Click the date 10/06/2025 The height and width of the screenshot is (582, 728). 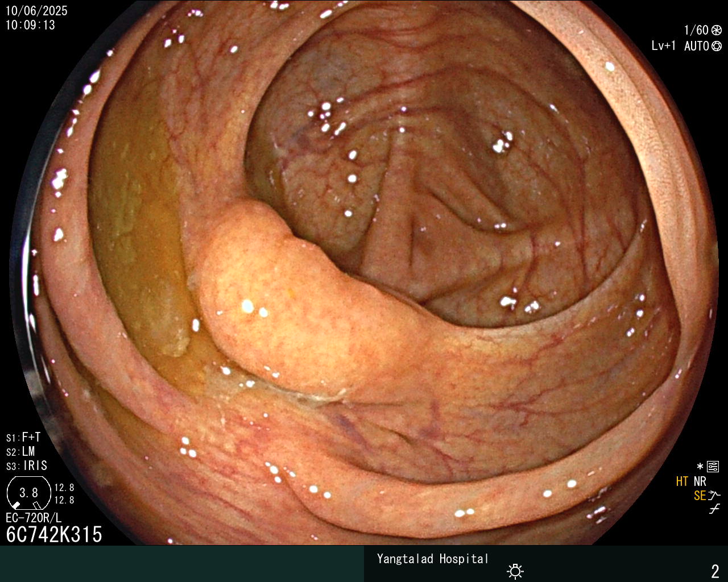(36, 11)
